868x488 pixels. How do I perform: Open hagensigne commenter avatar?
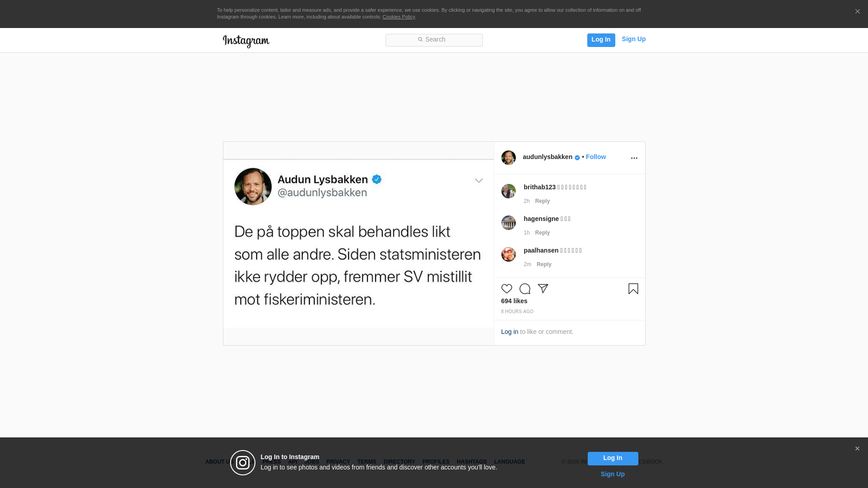point(509,223)
